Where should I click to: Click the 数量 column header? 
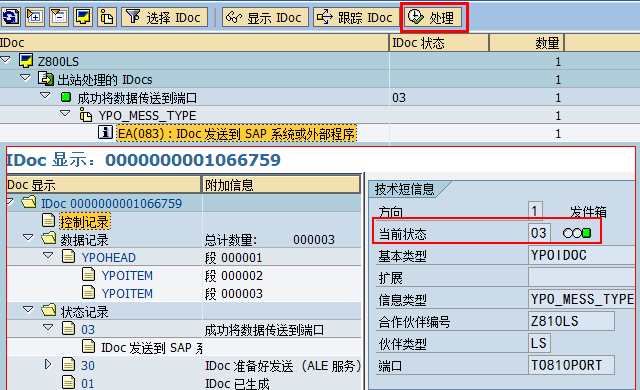527,42
